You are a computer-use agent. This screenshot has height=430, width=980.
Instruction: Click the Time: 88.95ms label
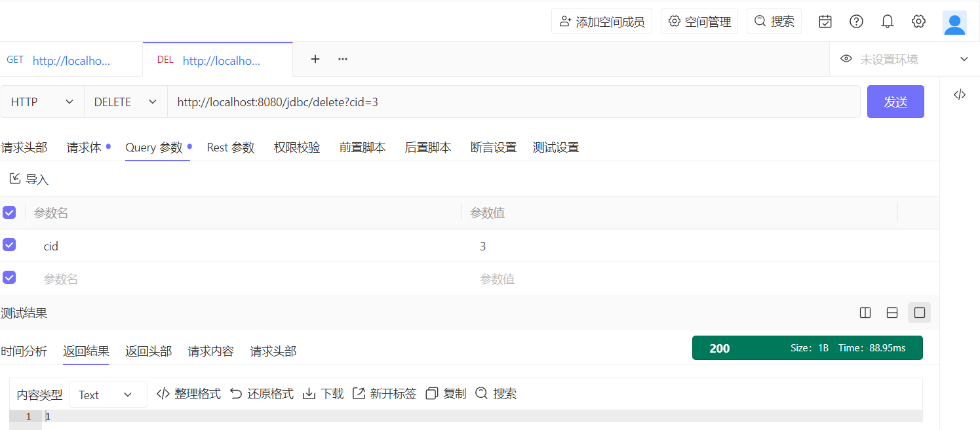[872, 348]
